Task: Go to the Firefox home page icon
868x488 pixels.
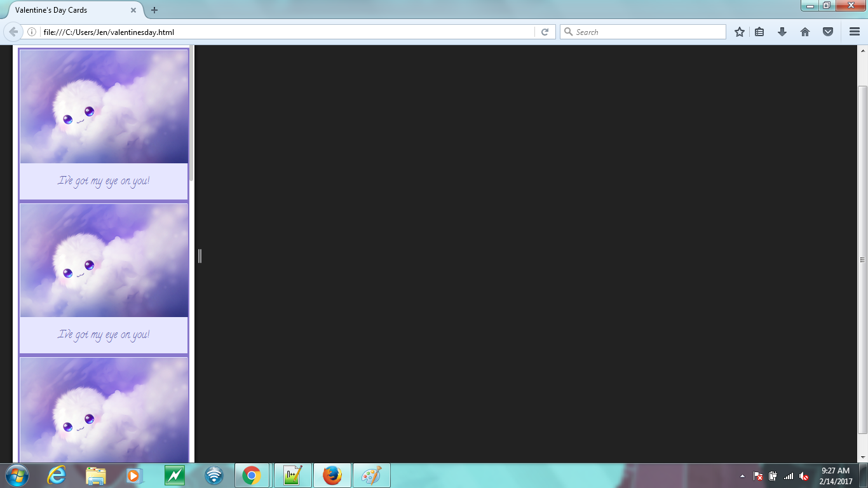Action: pyautogui.click(x=805, y=32)
